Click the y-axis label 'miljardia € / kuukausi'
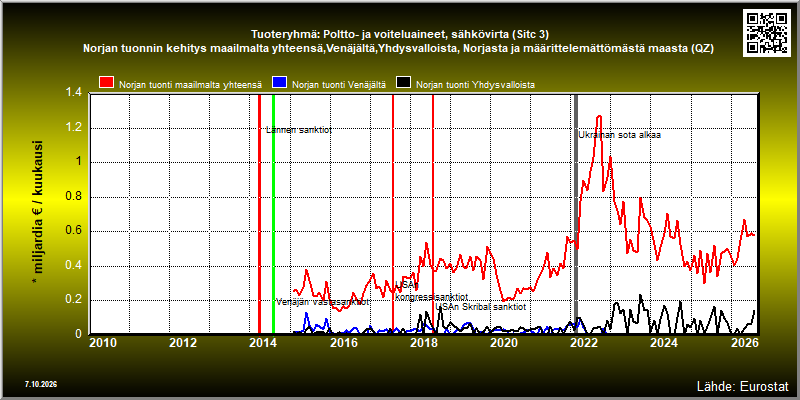800x400 pixels. click(38, 213)
